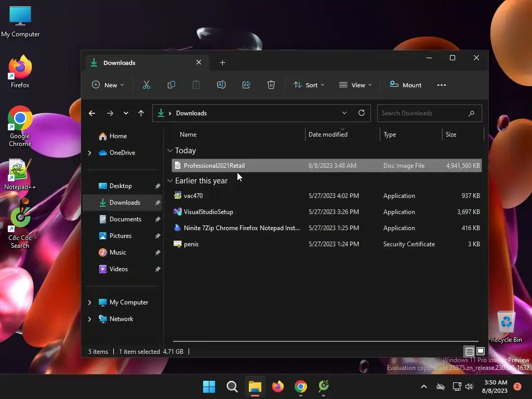Click the Copy icon in toolbar

click(171, 85)
